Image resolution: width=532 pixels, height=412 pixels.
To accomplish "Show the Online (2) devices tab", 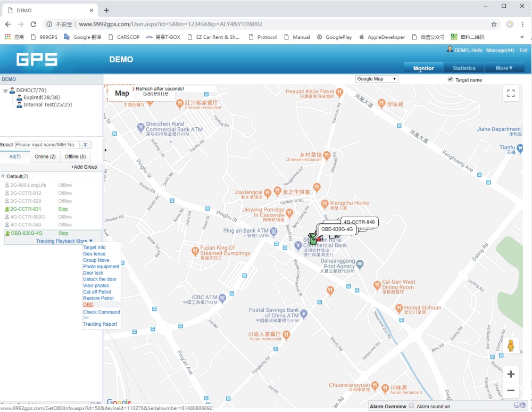I will (45, 156).
